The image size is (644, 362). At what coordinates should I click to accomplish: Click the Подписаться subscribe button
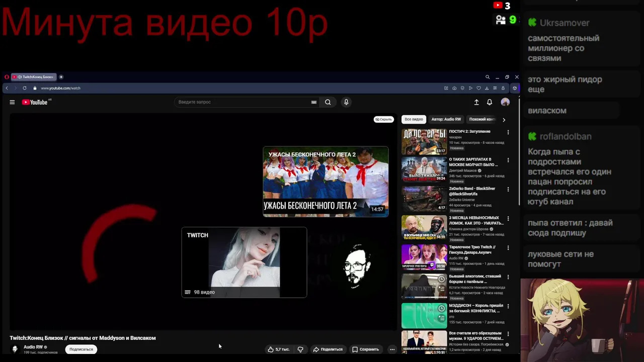(x=81, y=349)
